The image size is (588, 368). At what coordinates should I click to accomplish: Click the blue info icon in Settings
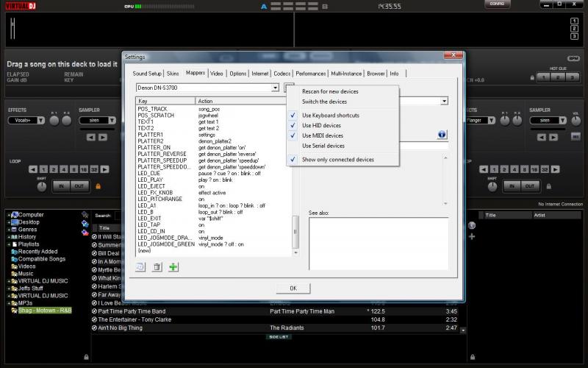[442, 135]
